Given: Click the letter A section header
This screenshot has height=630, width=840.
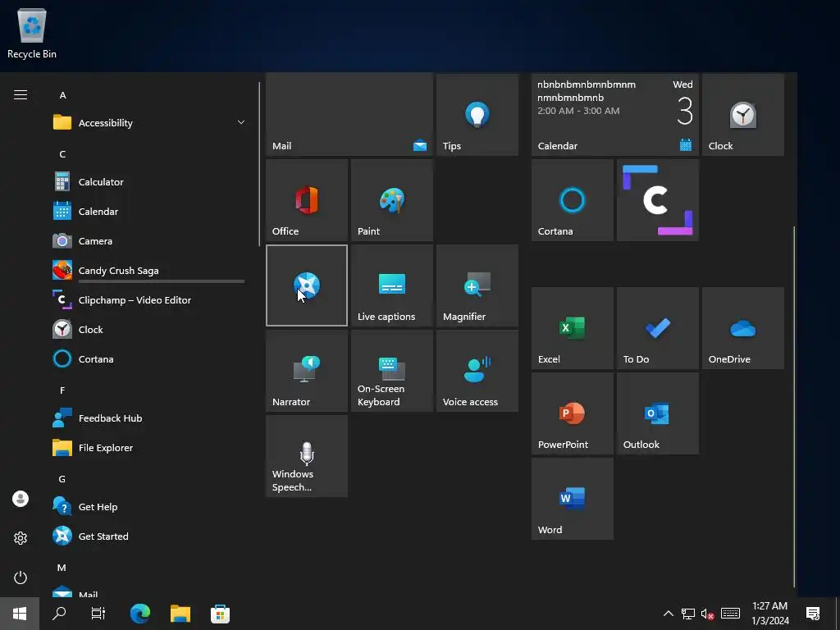Looking at the screenshot, I should click(62, 95).
